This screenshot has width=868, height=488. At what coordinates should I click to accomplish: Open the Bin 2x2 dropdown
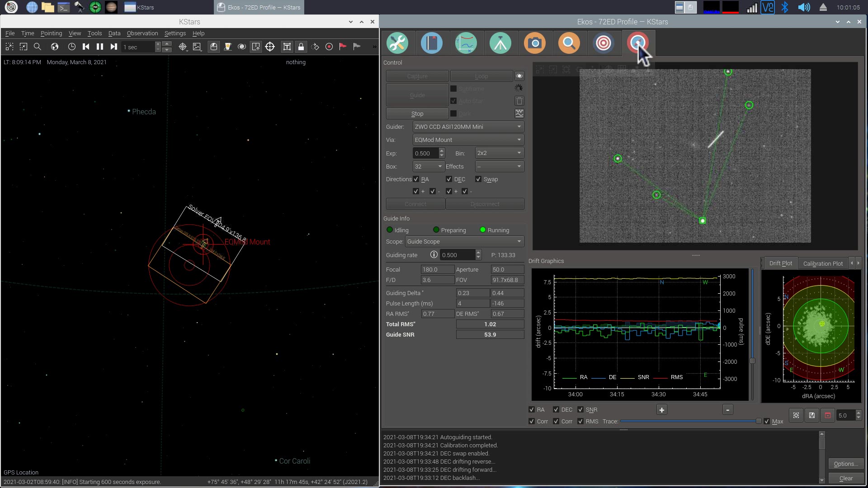[500, 153]
